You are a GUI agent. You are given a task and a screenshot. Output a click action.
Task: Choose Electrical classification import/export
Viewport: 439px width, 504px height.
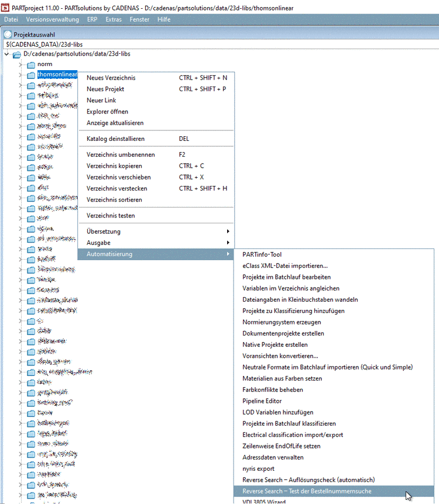(334, 434)
